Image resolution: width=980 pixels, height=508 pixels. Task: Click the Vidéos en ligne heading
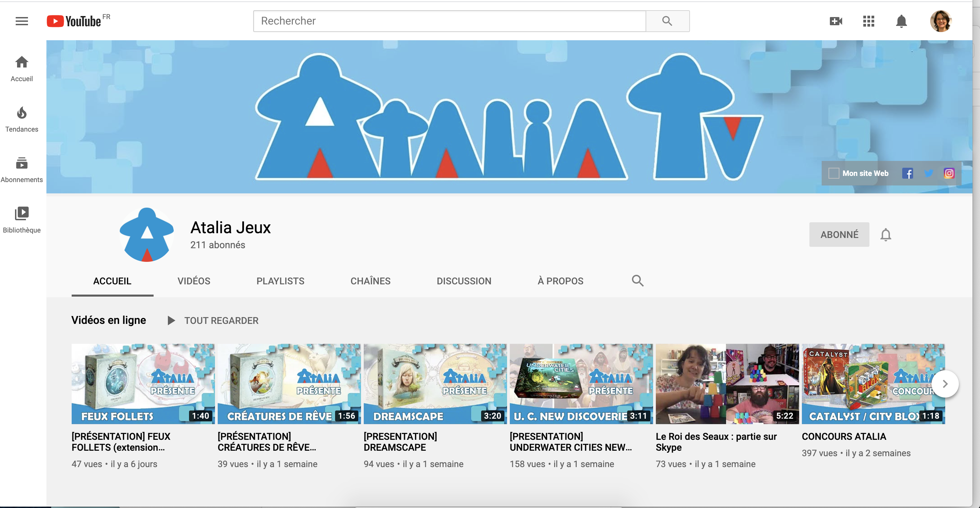pos(109,320)
